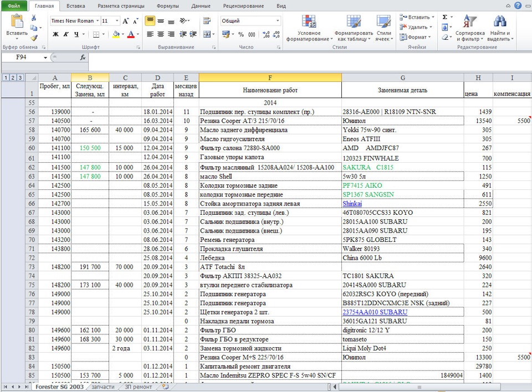Switch to the запчасти sheet tab
The image size is (532, 392).
(103, 387)
